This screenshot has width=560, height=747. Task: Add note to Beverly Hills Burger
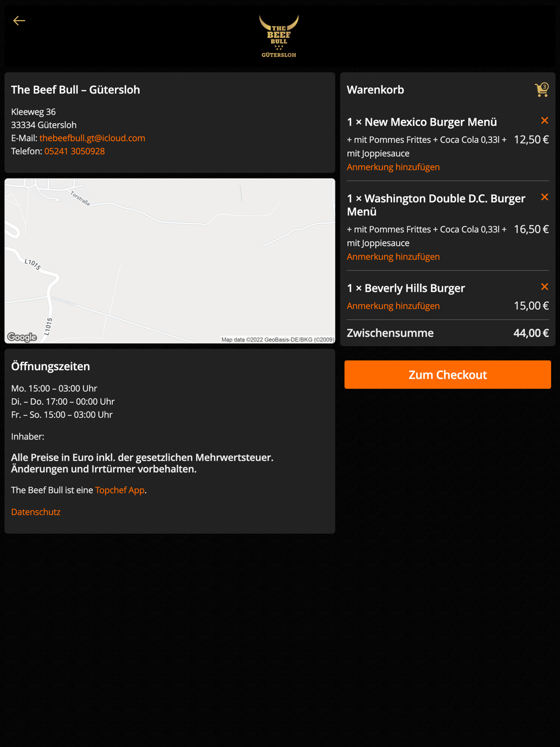393,306
